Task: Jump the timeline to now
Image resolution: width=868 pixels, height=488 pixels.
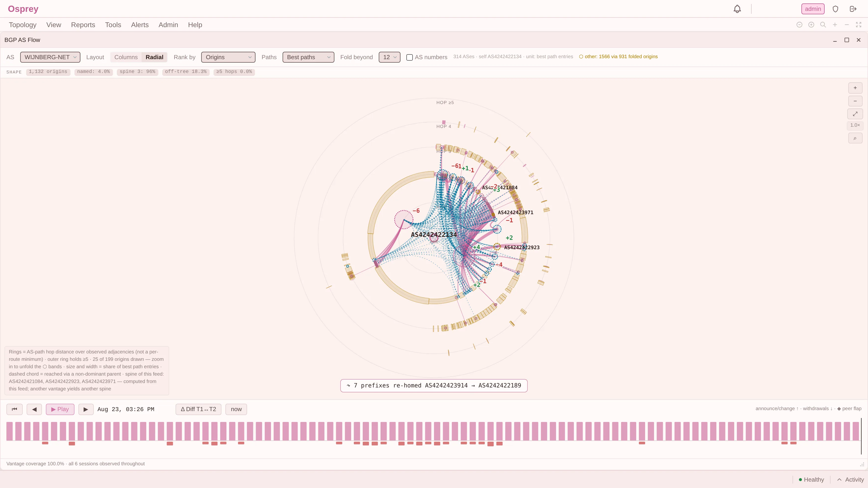Action: [x=236, y=409]
